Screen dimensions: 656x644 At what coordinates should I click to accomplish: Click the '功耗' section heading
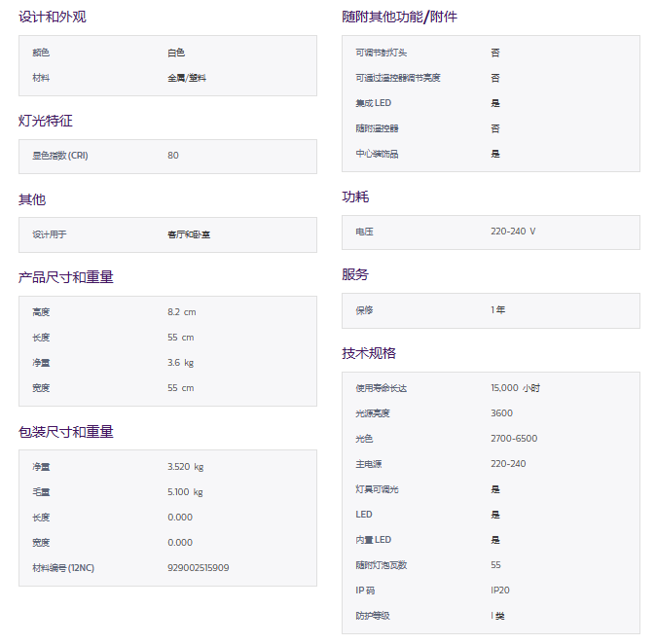pyautogui.click(x=355, y=197)
